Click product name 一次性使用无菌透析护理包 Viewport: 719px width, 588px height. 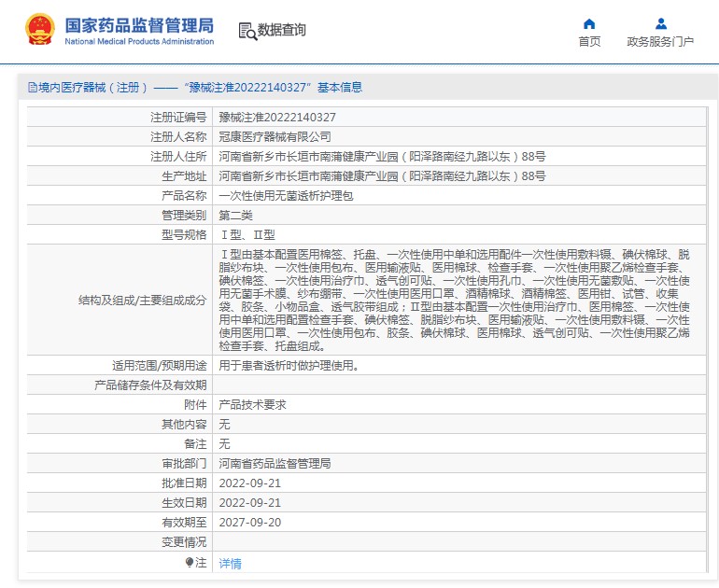tap(286, 196)
